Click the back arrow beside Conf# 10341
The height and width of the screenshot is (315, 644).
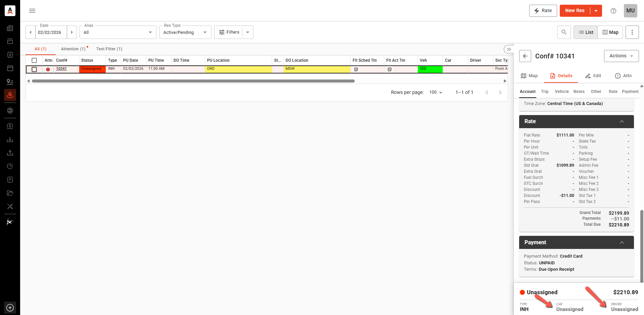point(525,56)
